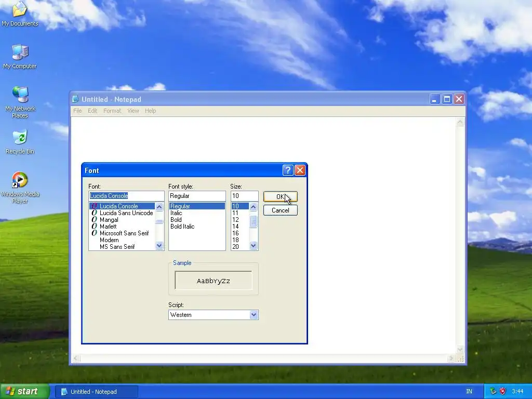Click Untitled - Notepad taskbar button
532x399 pixels.
(97, 392)
